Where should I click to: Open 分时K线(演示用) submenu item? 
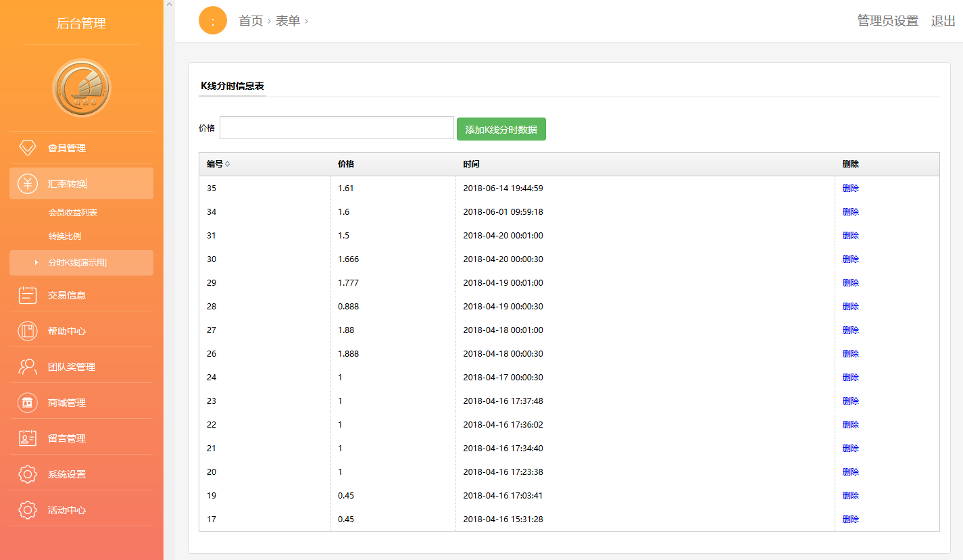77,263
